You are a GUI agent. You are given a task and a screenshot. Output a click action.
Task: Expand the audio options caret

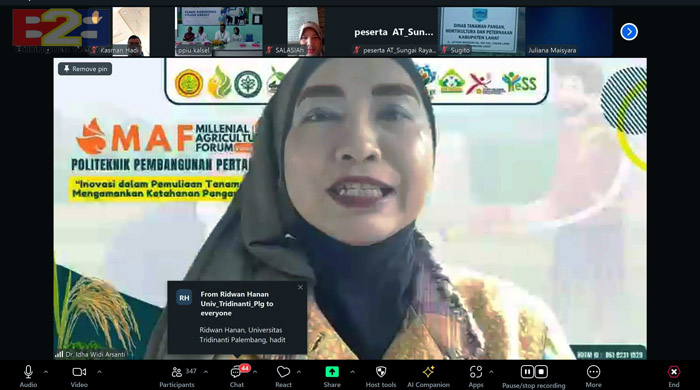point(46,371)
